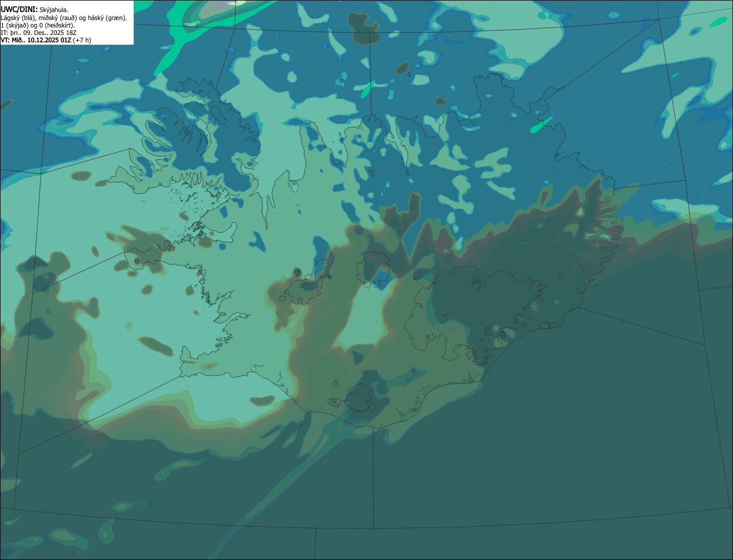Click the '1 (skýjað) og 0 (heiðskírt).' line

point(38,25)
